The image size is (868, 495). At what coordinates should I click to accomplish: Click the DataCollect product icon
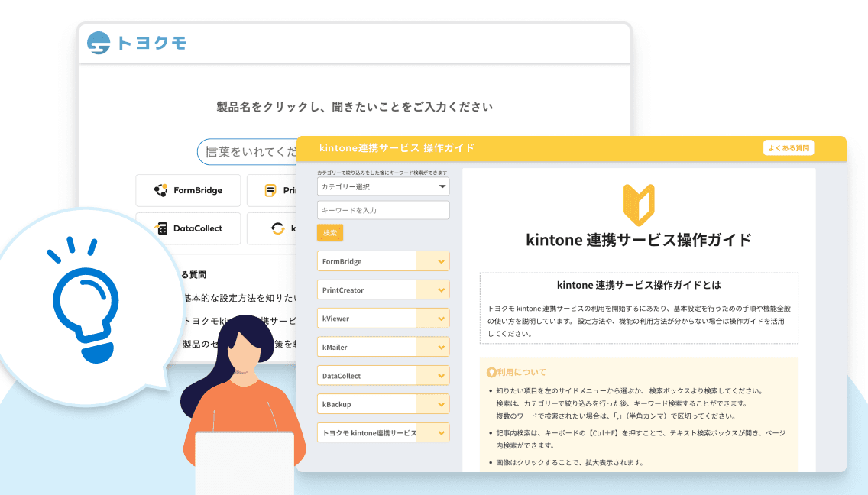[x=160, y=228]
